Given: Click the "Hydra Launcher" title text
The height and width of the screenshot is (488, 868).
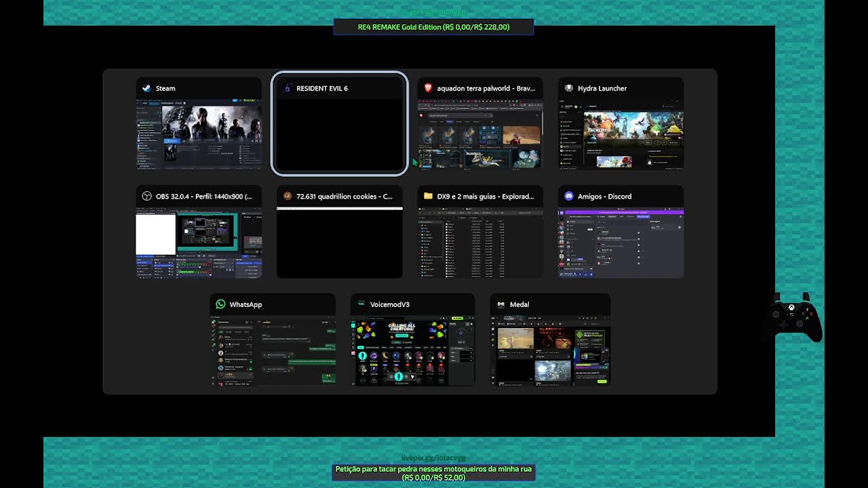Looking at the screenshot, I should [602, 88].
